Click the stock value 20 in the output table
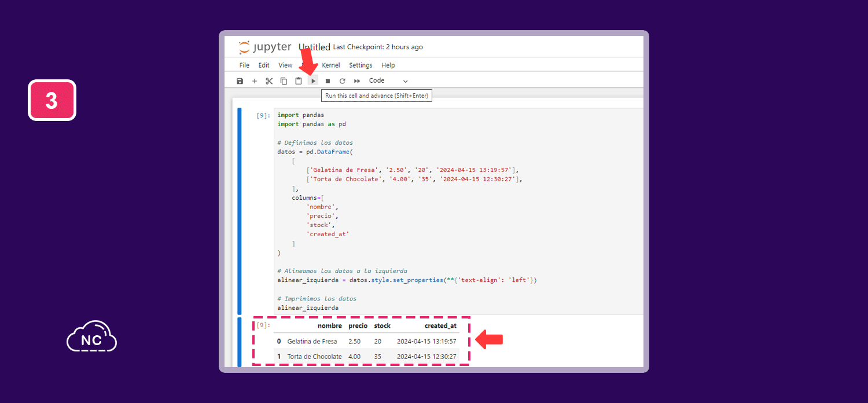868x403 pixels. tap(378, 342)
